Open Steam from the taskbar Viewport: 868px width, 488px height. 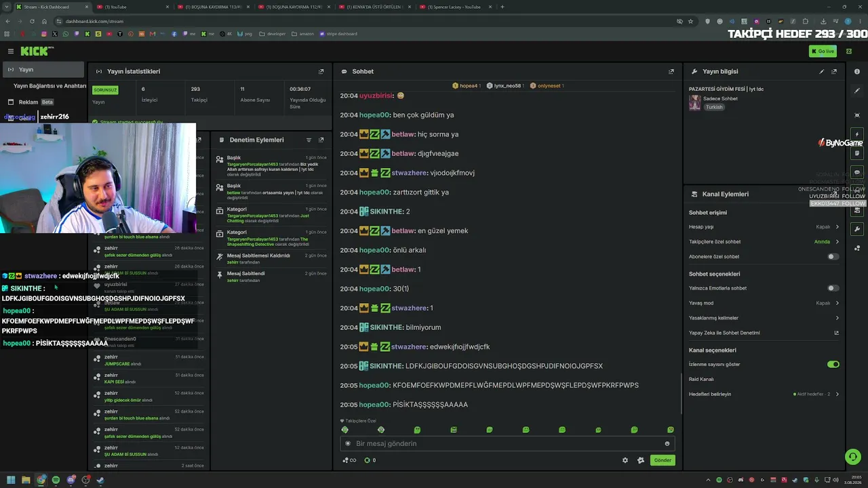pyautogui.click(x=100, y=481)
